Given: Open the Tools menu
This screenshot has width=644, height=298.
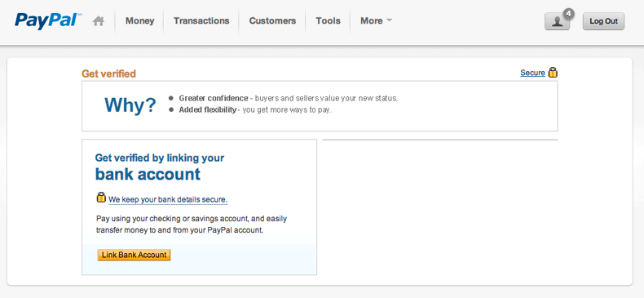Looking at the screenshot, I should 328,20.
